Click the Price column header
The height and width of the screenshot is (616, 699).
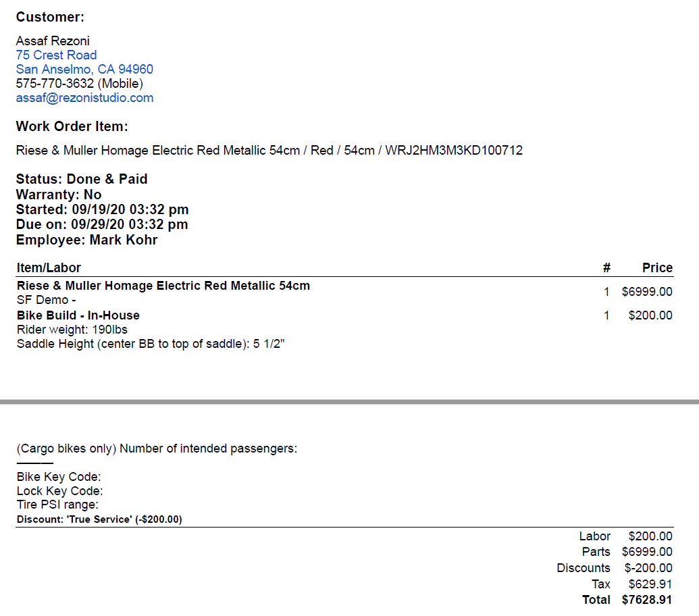point(657,267)
